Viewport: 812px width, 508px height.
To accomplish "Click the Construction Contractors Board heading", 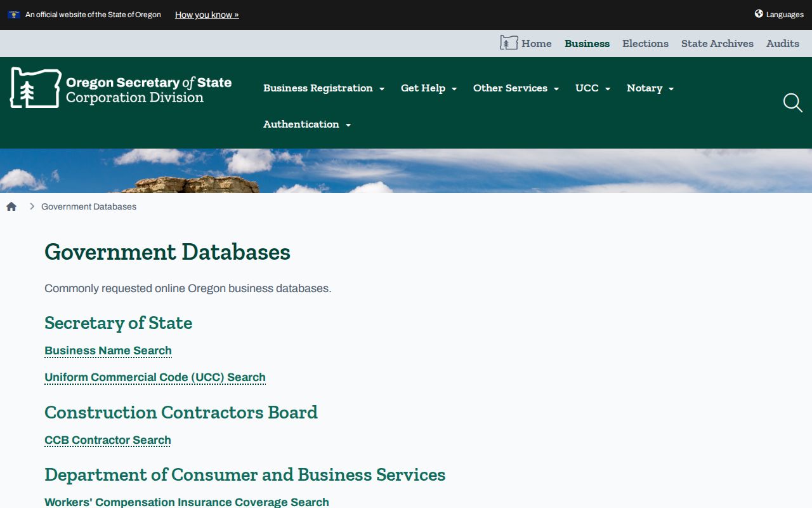I will click(x=181, y=413).
